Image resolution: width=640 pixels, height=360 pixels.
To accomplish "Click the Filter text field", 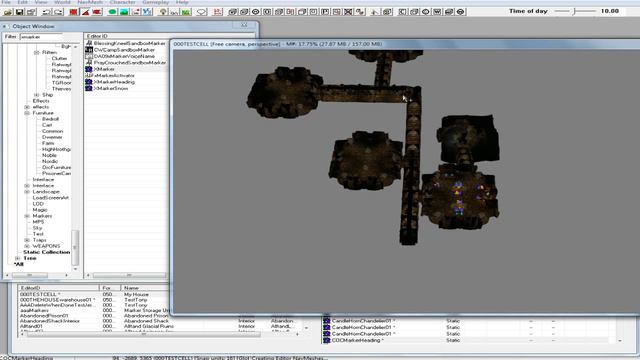I will pyautogui.click(x=41, y=37).
